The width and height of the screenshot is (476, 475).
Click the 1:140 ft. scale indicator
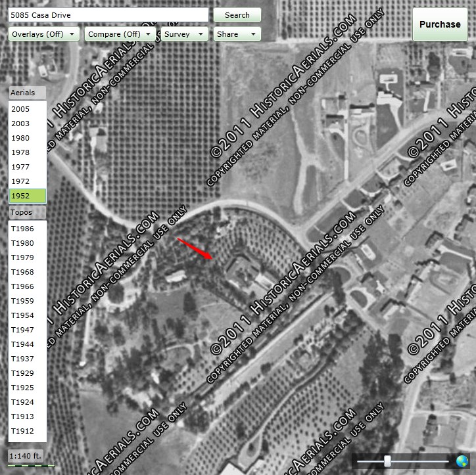26,456
